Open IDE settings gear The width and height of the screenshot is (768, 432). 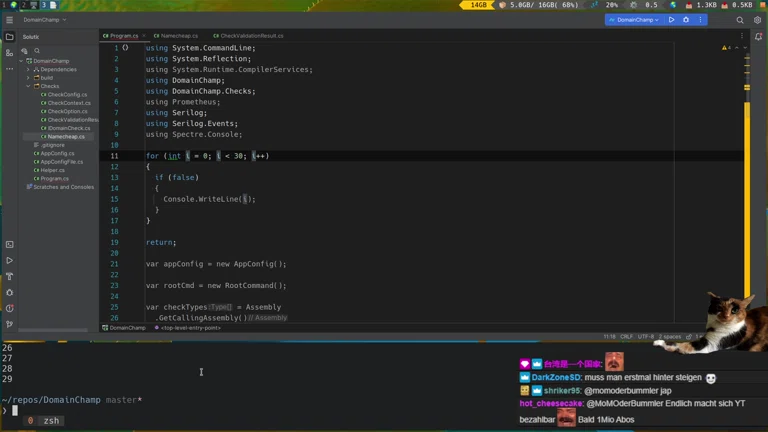click(x=757, y=20)
